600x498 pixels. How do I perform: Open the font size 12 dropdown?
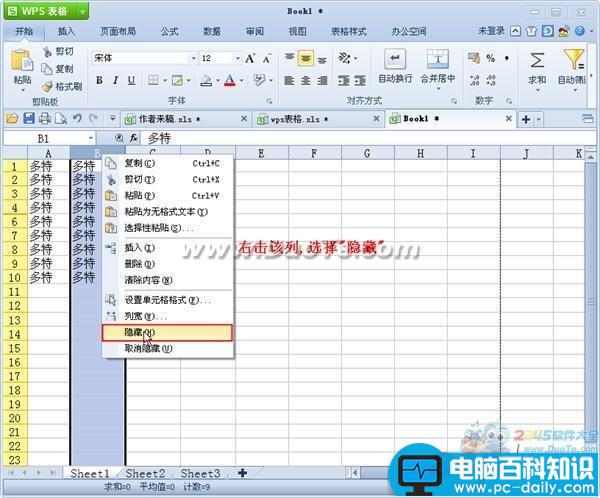click(x=238, y=58)
